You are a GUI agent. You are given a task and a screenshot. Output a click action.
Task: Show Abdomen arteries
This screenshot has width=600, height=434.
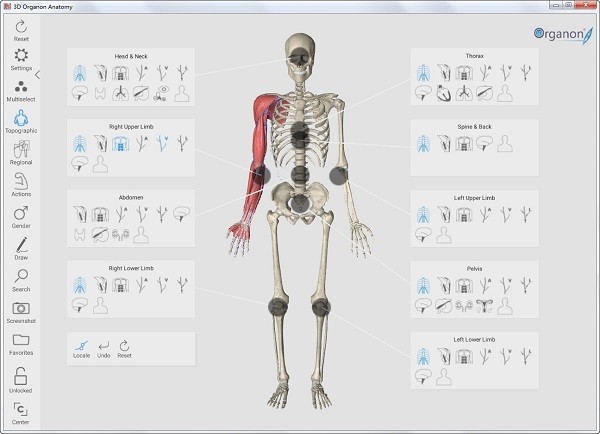[x=121, y=214]
